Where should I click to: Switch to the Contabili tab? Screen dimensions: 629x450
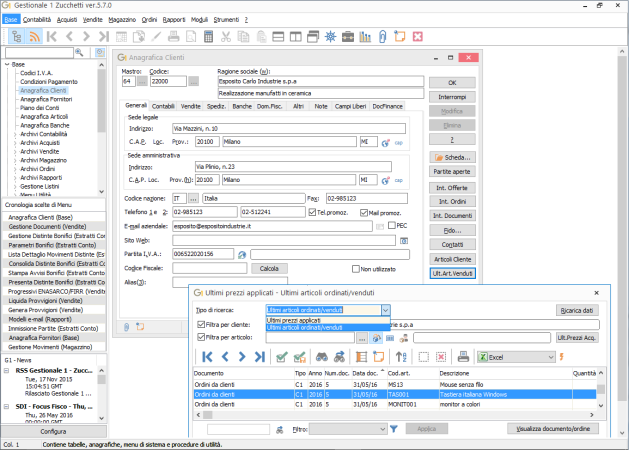[x=163, y=106]
